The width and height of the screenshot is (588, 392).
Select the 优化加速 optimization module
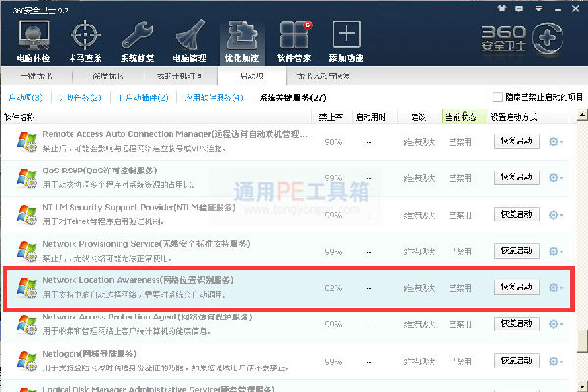(x=242, y=40)
